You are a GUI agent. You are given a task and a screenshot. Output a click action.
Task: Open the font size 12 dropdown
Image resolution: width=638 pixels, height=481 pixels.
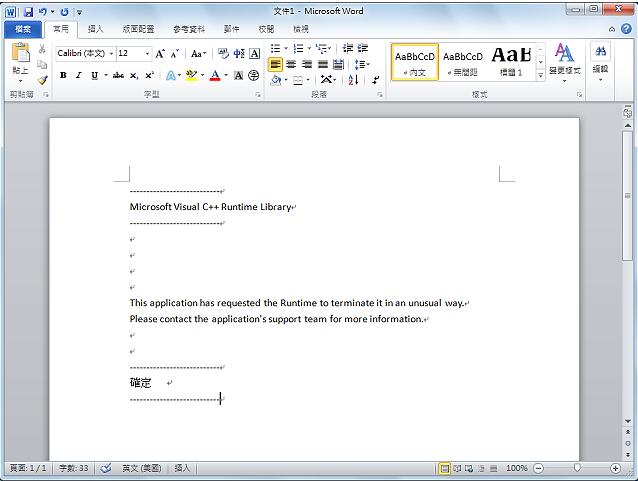pyautogui.click(x=147, y=53)
